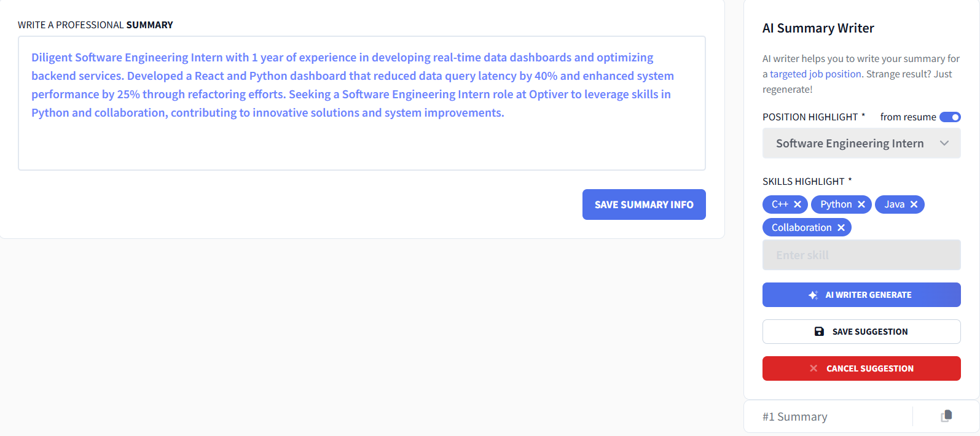Select the Java skill tag
Screen dimensions: 980x436
[x=896, y=204]
